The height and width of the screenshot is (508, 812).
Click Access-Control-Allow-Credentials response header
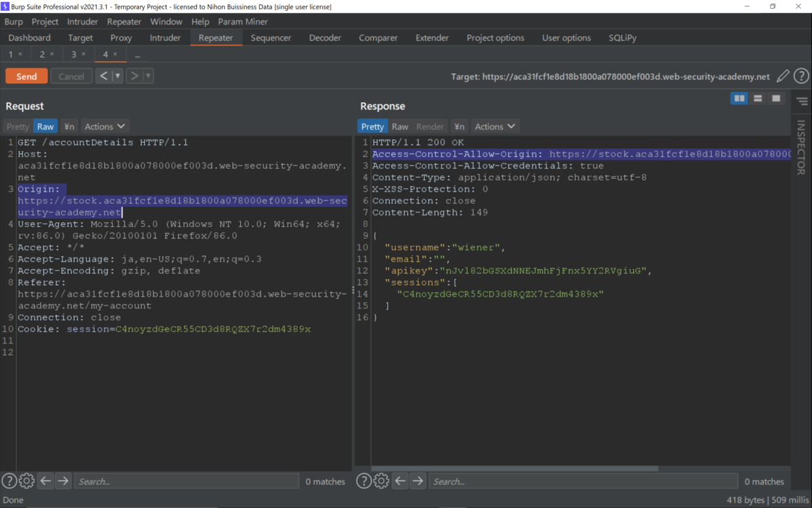[488, 166]
